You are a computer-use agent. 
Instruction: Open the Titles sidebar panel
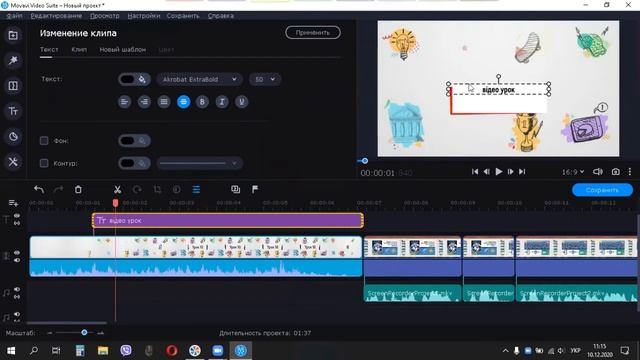point(13,111)
